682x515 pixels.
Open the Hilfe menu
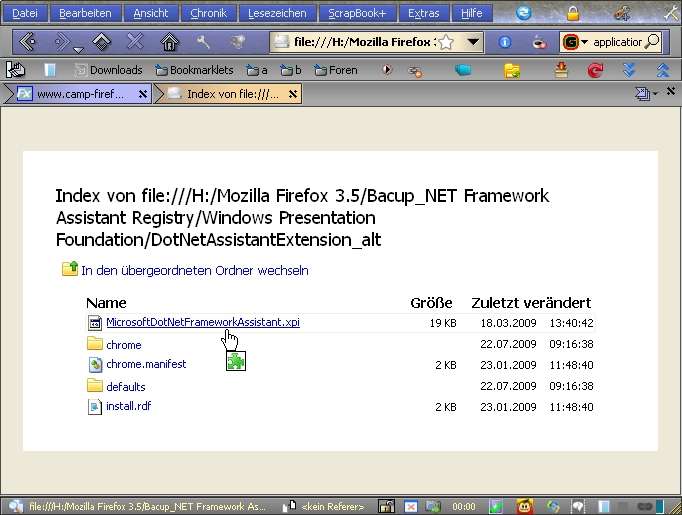471,13
